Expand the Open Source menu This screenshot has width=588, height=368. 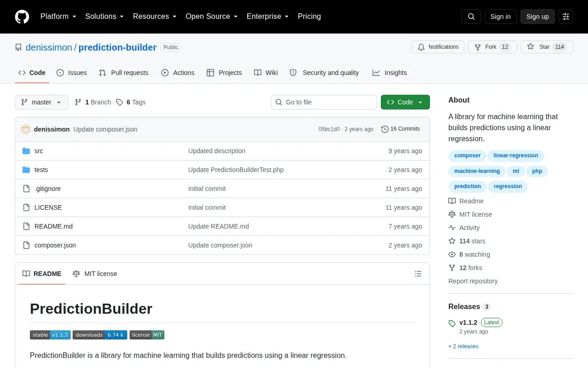tap(212, 17)
